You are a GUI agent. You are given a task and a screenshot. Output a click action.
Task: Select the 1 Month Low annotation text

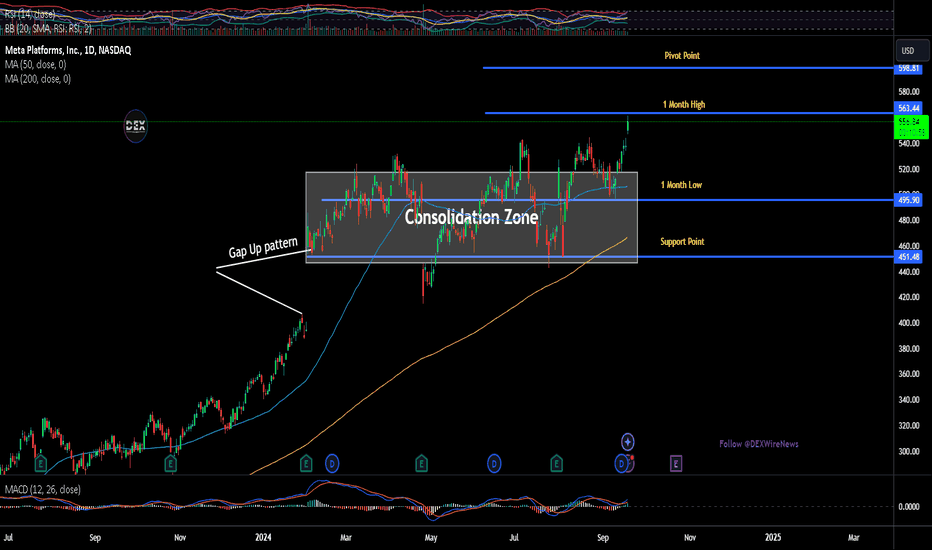pyautogui.click(x=681, y=185)
